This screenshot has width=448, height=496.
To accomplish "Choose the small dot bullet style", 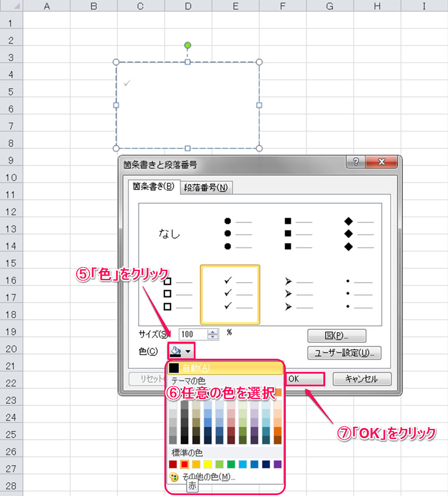I will point(358,294).
